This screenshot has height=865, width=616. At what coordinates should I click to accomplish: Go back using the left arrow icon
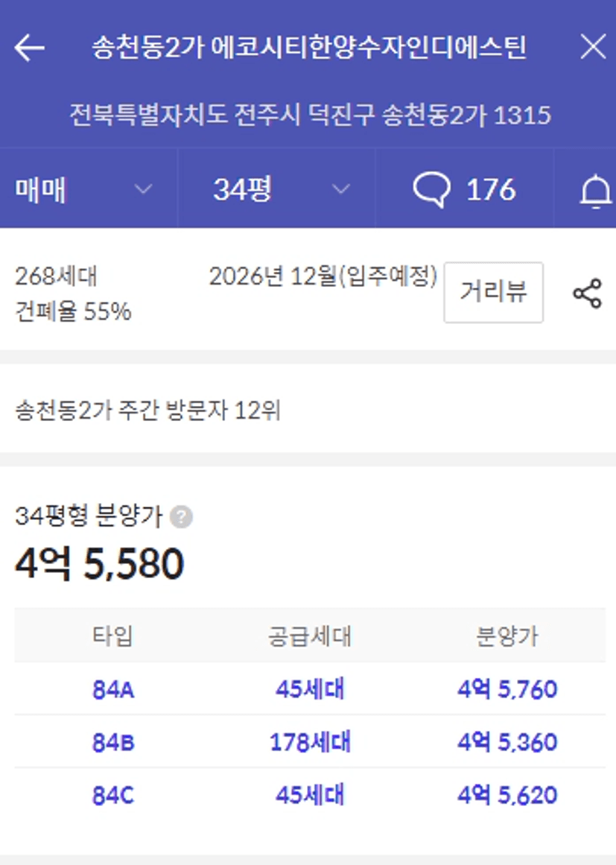click(29, 48)
